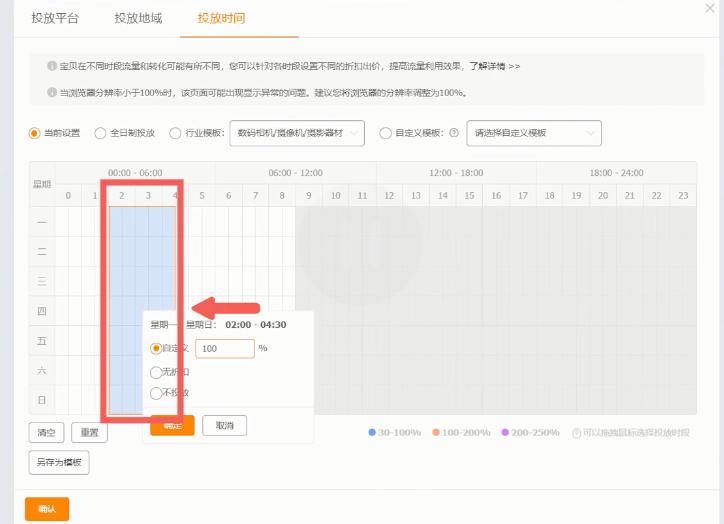Click the orange 100-200% legend dot
724x524 pixels.
(435, 432)
